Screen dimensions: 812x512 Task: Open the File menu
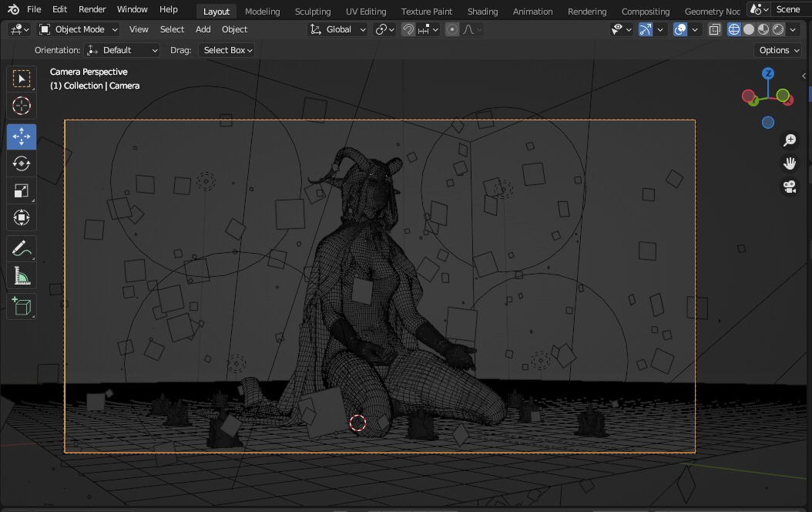(34, 9)
